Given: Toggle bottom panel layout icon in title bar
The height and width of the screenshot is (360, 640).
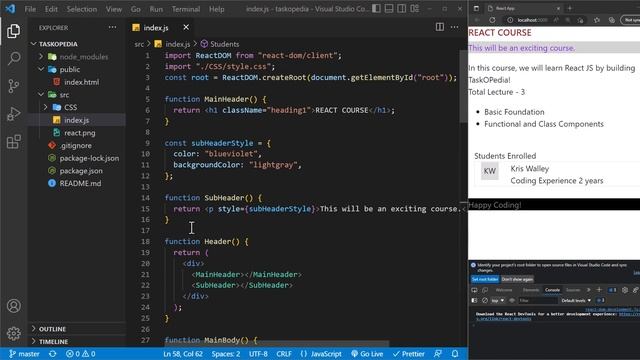Looking at the screenshot, I should (x=389, y=9).
